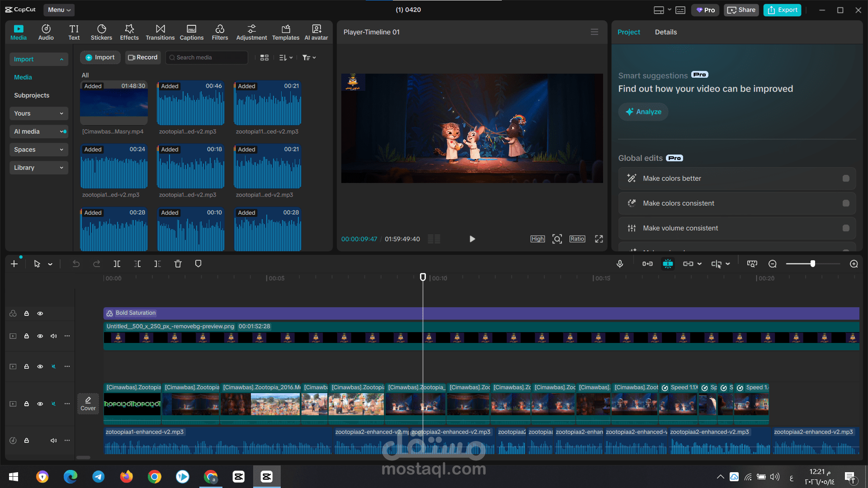
Task: Expand the Menu dropdown
Action: coord(59,10)
